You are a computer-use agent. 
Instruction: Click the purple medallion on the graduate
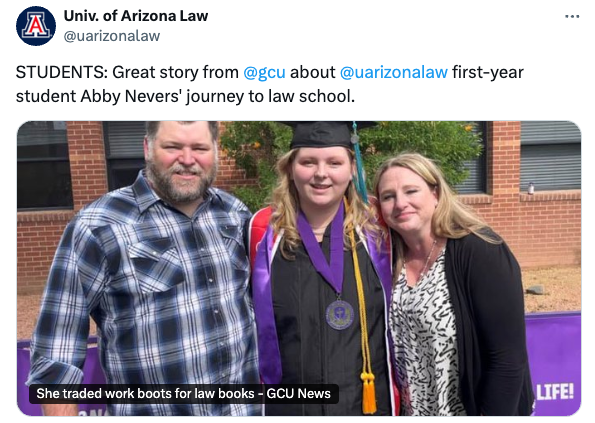339,315
